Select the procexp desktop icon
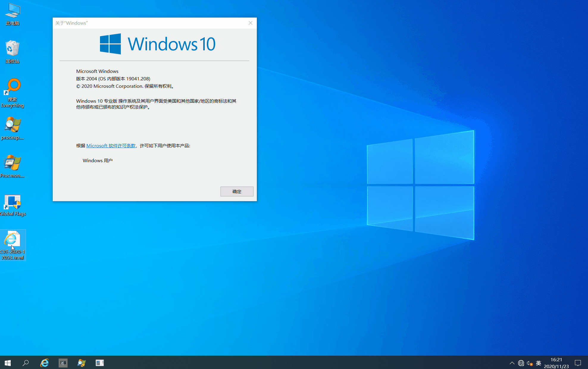 [x=12, y=128]
